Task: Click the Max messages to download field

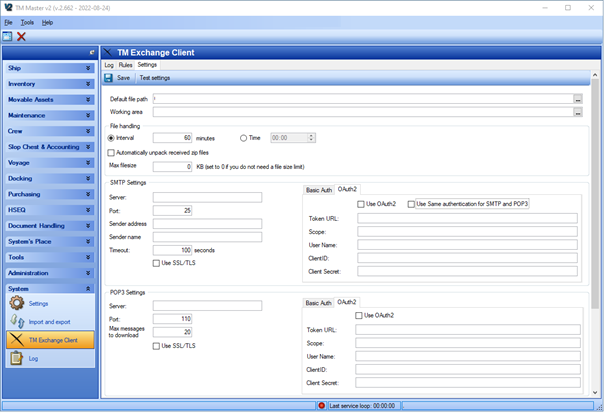Action: click(x=172, y=332)
